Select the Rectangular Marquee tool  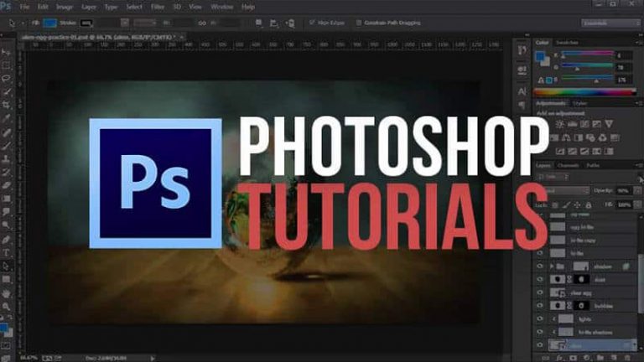[x=6, y=65]
